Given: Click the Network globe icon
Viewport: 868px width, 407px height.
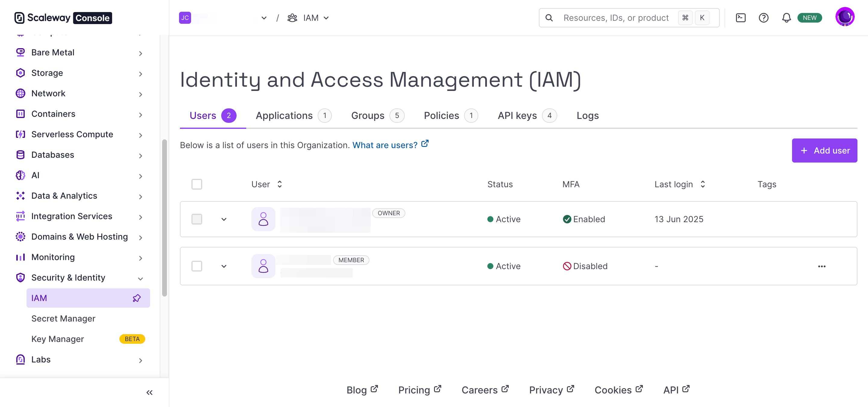Looking at the screenshot, I should tap(20, 93).
